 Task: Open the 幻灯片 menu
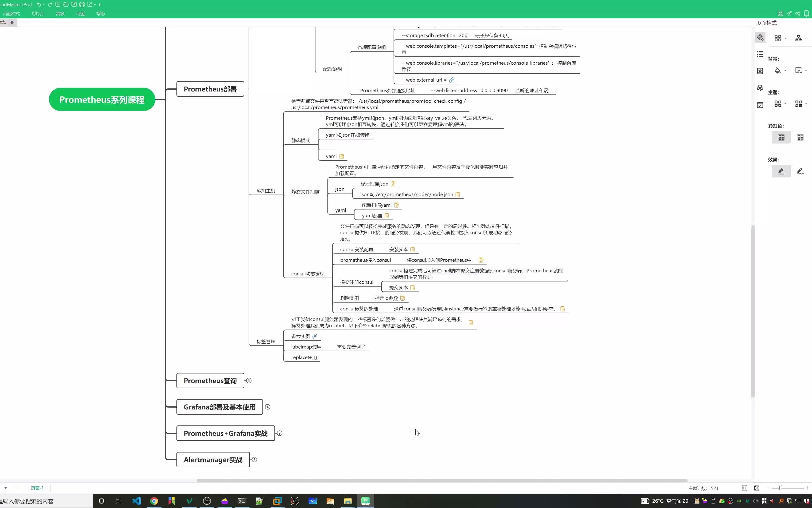pos(38,14)
